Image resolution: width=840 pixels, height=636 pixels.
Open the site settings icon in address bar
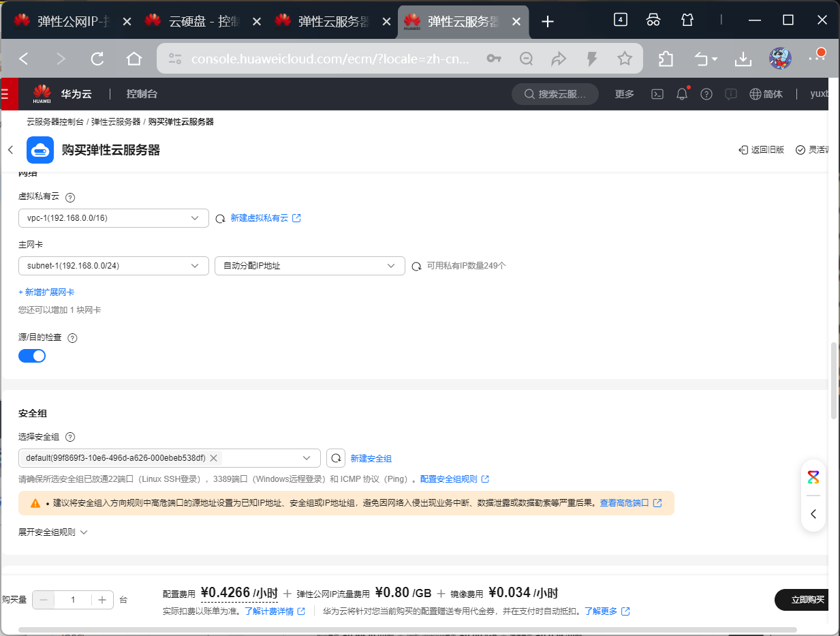coord(175,59)
